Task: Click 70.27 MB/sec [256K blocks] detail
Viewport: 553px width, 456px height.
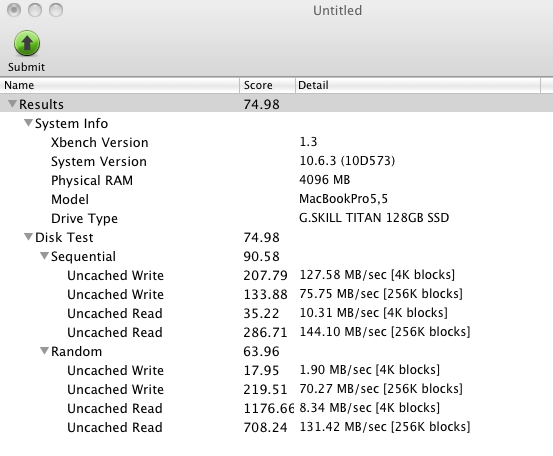Action: [381, 389]
